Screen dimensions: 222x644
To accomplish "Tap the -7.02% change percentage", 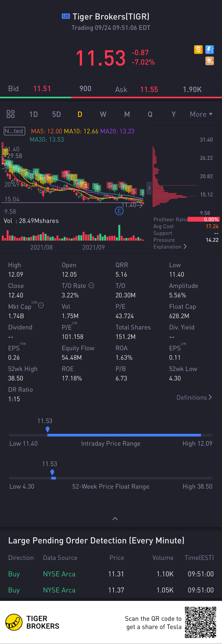I will pyautogui.click(x=143, y=62).
